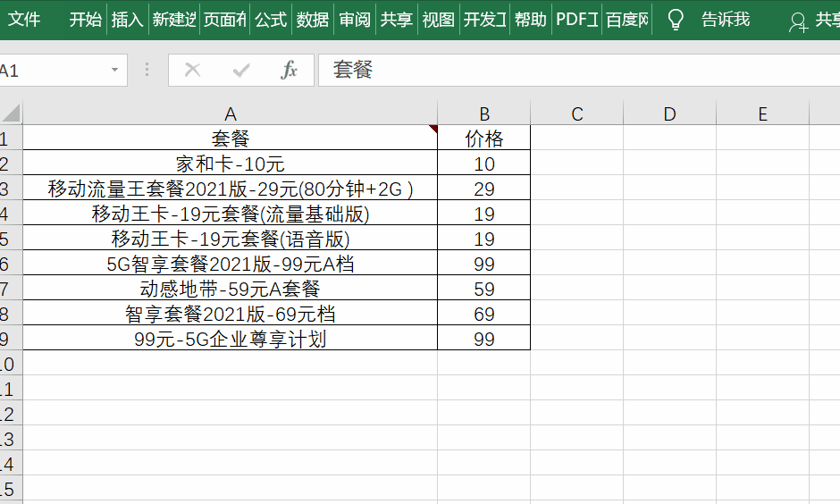Image resolution: width=840 pixels, height=504 pixels.
Task: Select cell 智享套餐2021版-69元档
Action: (231, 314)
